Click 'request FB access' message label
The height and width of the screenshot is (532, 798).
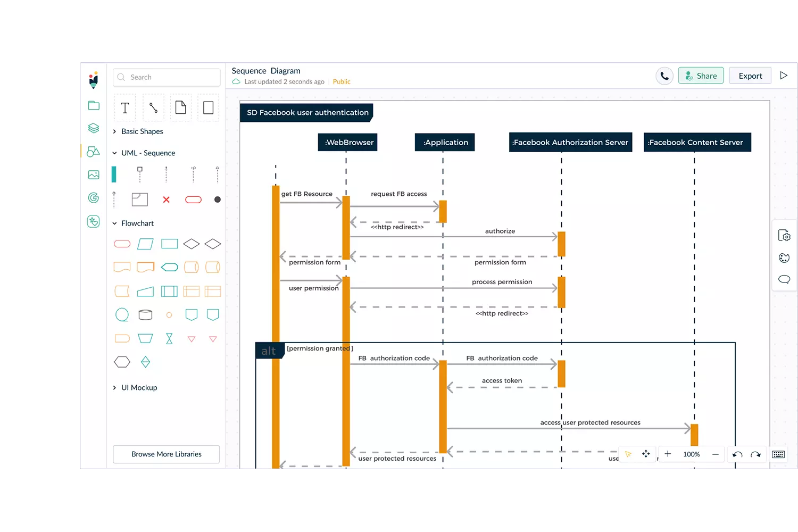coord(399,194)
